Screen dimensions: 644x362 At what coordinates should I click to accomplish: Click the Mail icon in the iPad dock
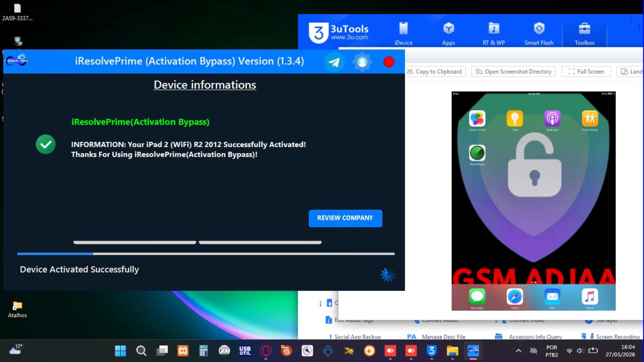(x=552, y=297)
